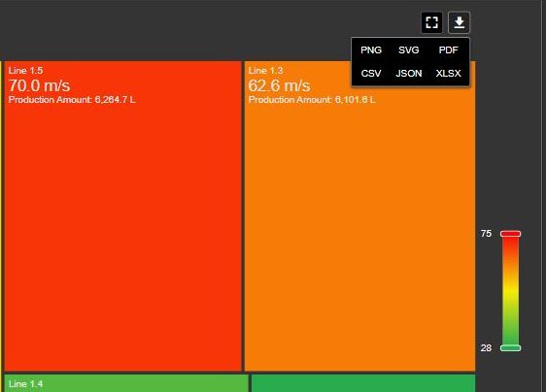Click Production Amount 6,101.6 L text

click(312, 100)
